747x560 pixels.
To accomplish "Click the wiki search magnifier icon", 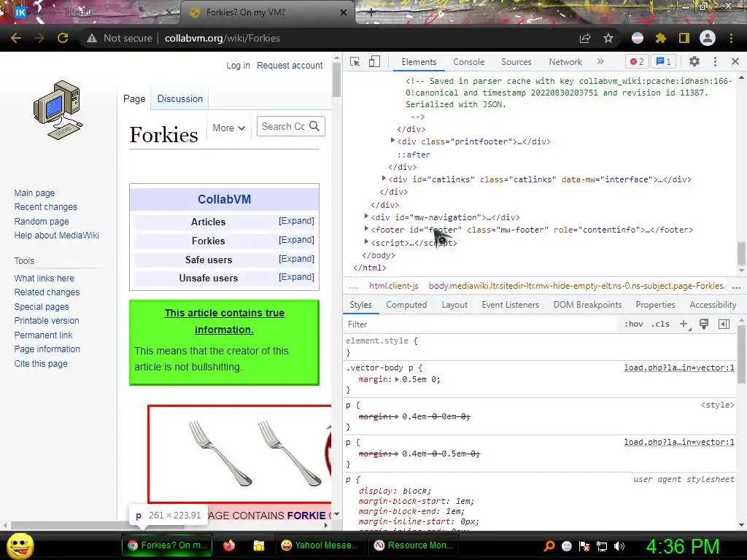I will pos(314,126).
